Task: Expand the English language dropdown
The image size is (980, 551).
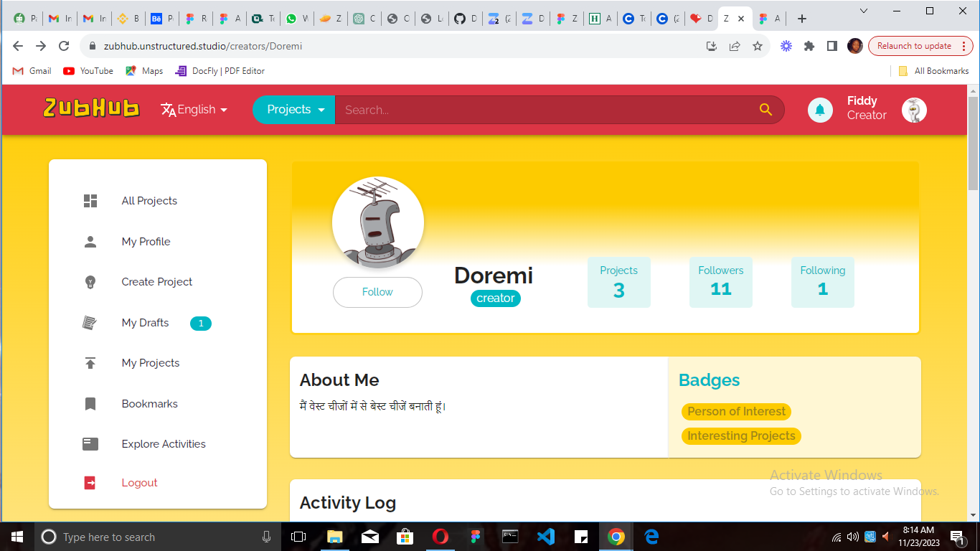Action: [194, 110]
